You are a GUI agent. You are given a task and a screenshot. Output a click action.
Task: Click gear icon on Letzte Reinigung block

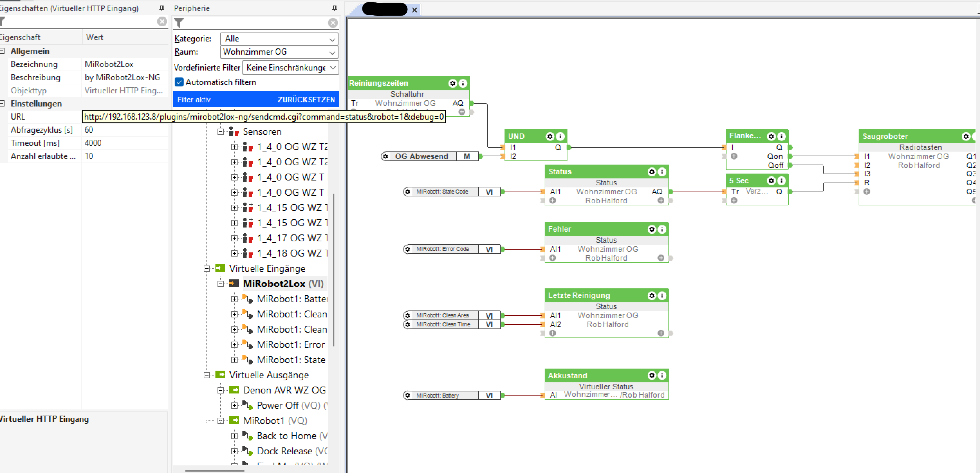[652, 295]
